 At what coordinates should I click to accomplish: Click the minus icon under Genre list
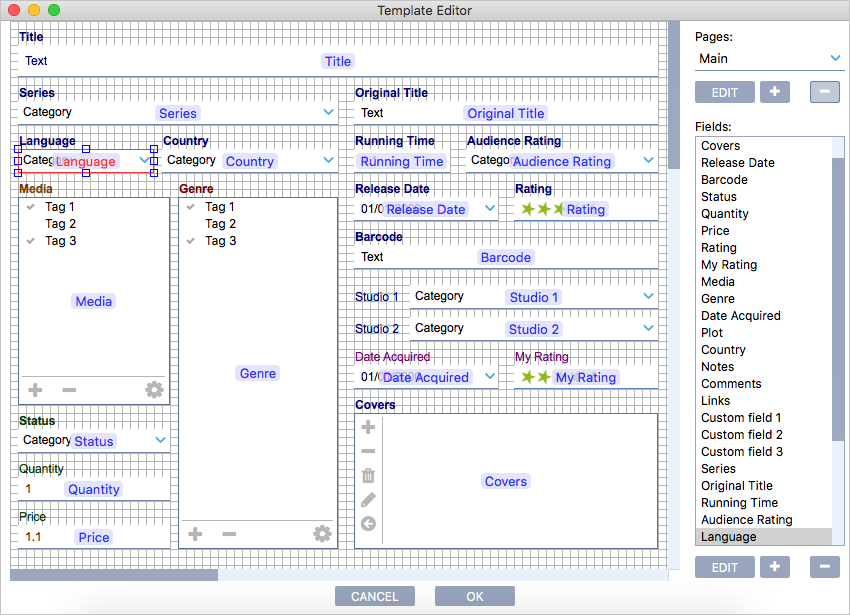coord(229,534)
